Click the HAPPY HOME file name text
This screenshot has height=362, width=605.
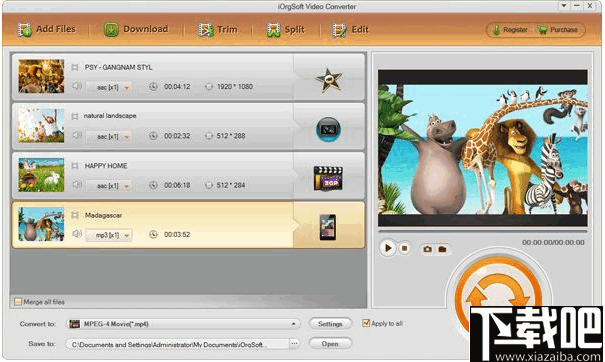point(106,166)
